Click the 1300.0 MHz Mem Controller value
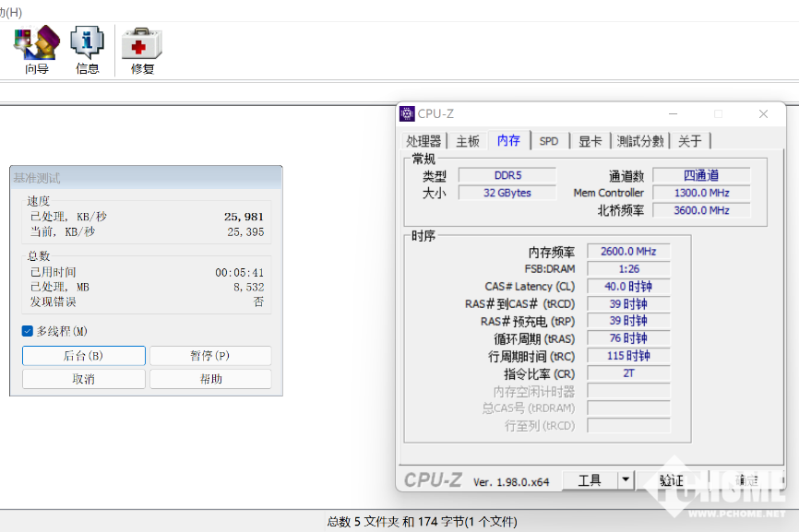The width and height of the screenshot is (799, 532). (702, 193)
